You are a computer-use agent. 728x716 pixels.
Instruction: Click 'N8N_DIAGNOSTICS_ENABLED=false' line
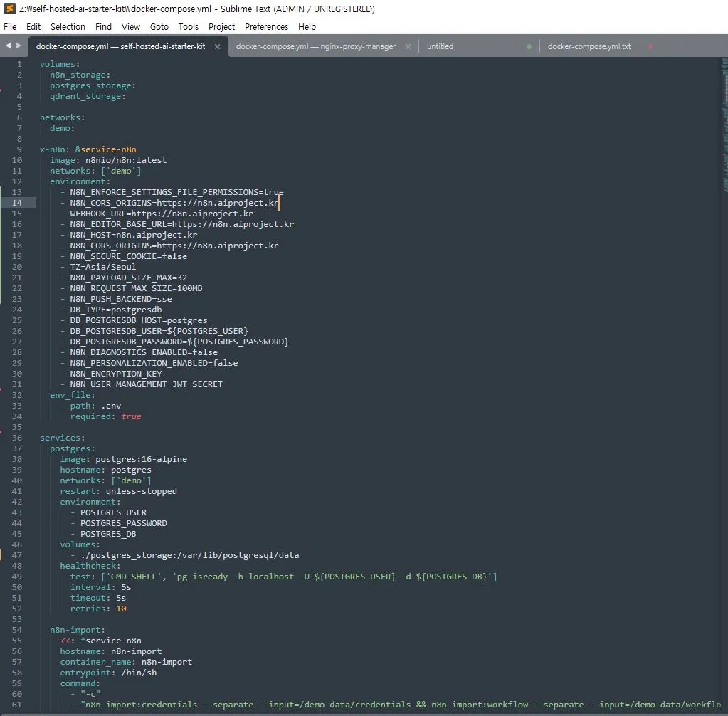pos(144,352)
